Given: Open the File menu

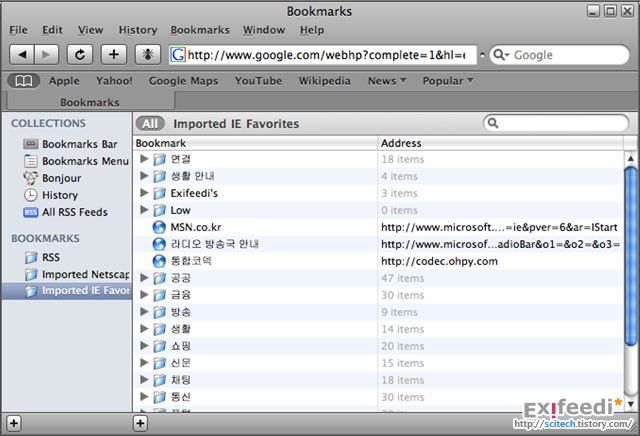Looking at the screenshot, I should tap(18, 30).
